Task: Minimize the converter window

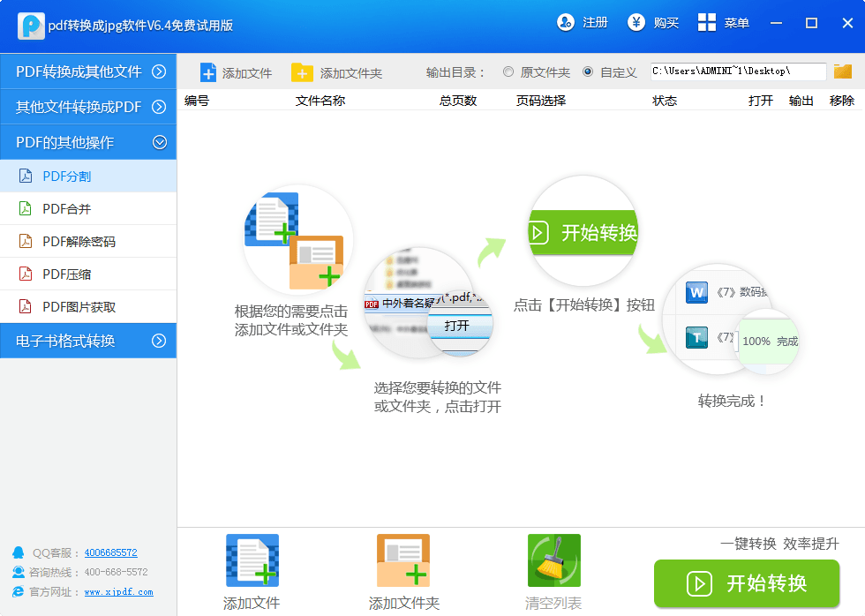Action: (x=776, y=23)
